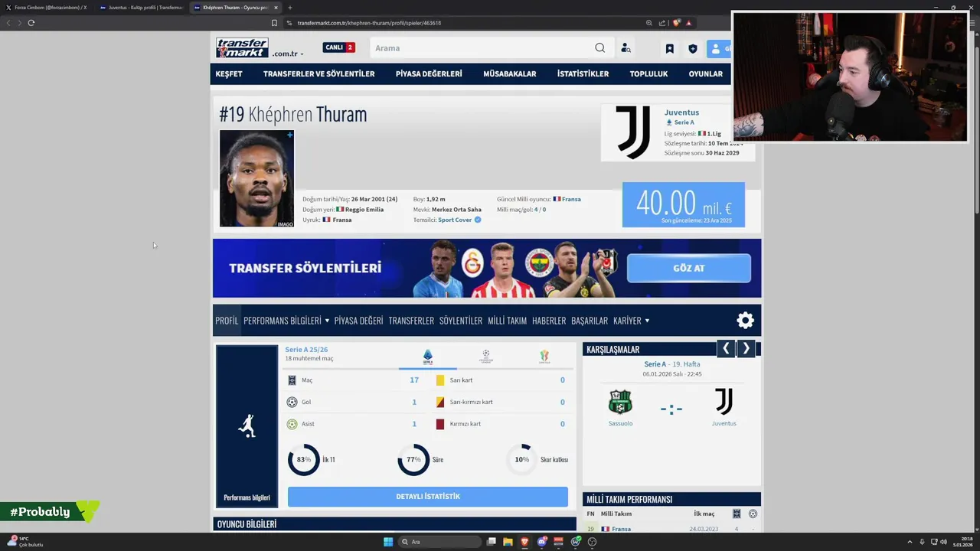Screen dimensions: 980x551
Task: Click the Sport Cover agent link
Action: pyautogui.click(x=455, y=220)
